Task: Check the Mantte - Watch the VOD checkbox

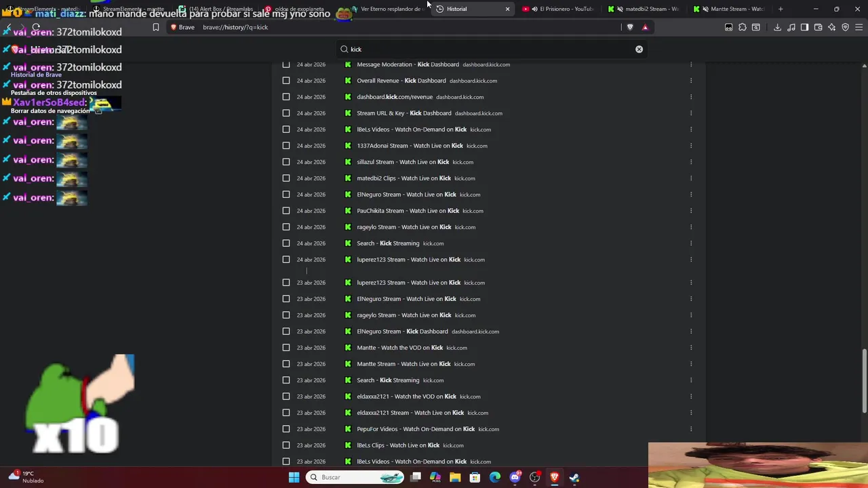Action: [x=285, y=348]
